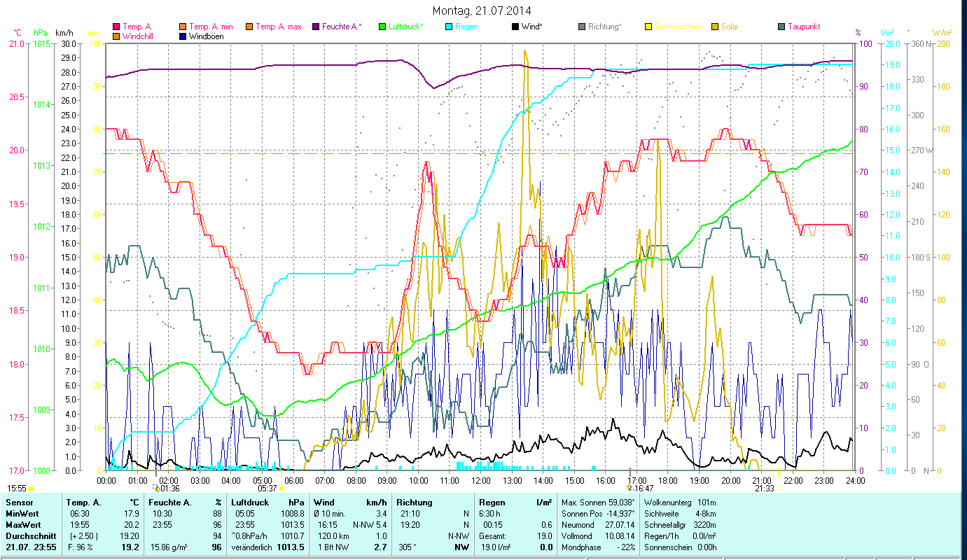Click the current wind speed value 2.7
Screen dimensions: 967x560
point(381,547)
